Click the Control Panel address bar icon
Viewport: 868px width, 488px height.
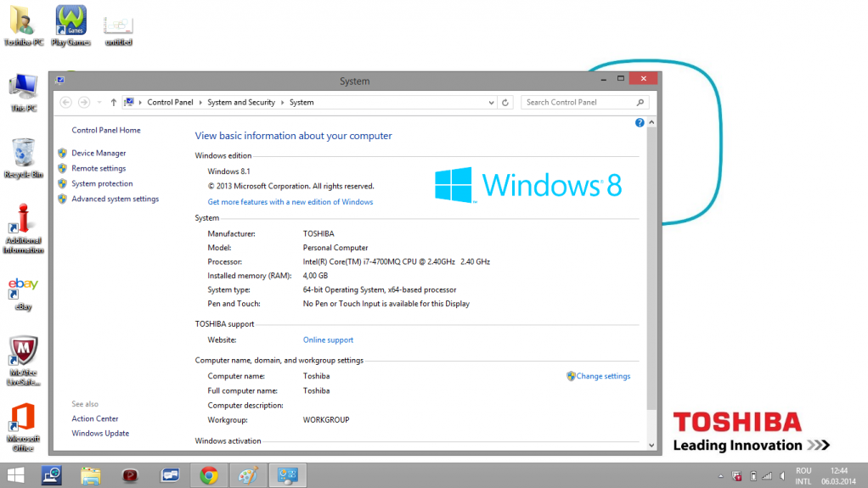(129, 102)
